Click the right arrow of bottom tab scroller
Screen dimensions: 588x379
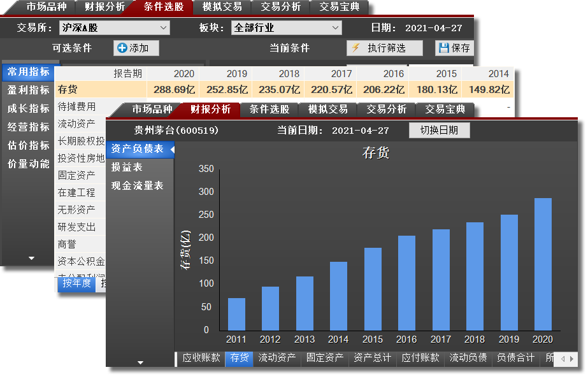pyautogui.click(x=571, y=359)
